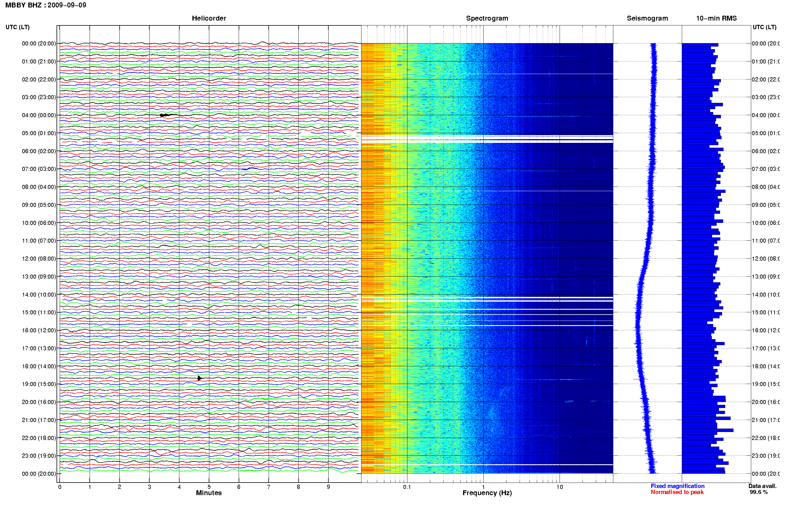812x508 pixels.
Task: Click minute tick label 0 on helicorder axis
Action: click(x=60, y=487)
